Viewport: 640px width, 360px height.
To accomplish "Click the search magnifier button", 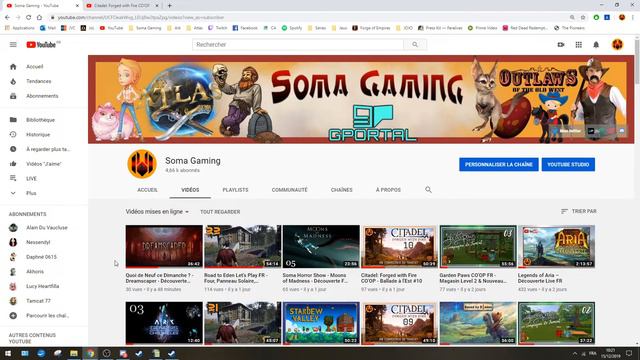I will click(x=415, y=44).
